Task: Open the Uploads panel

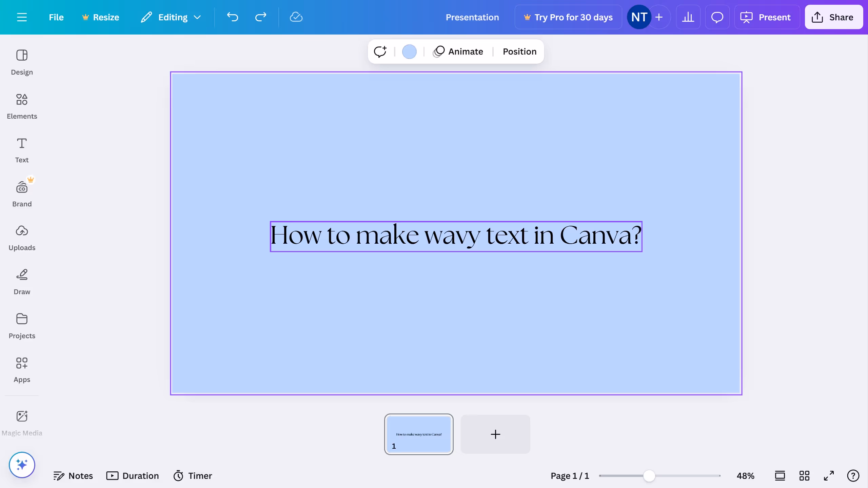Action: 22,238
